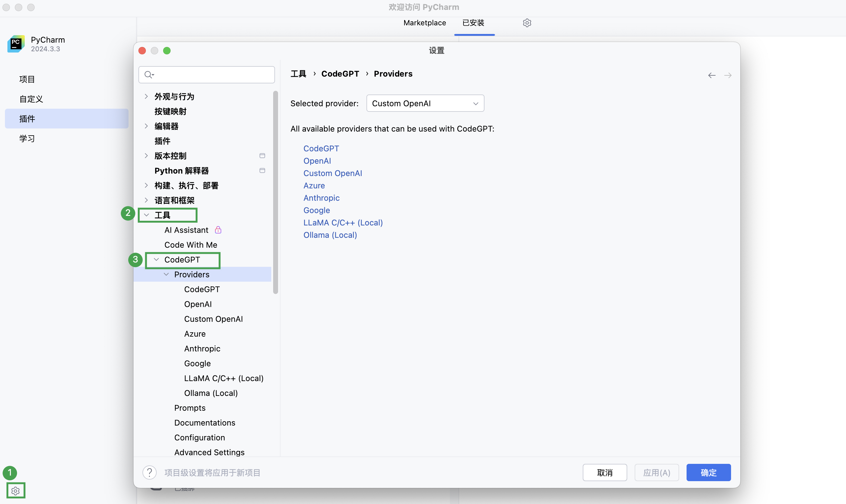This screenshot has height=504, width=846.
Task: Go back with the left arrow icon
Action: [x=712, y=75]
